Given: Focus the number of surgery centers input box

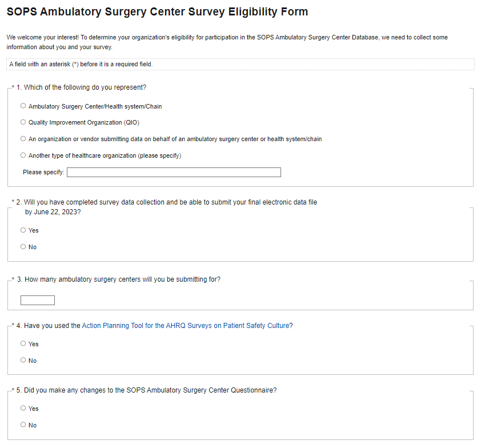Looking at the screenshot, I should coord(38,301).
